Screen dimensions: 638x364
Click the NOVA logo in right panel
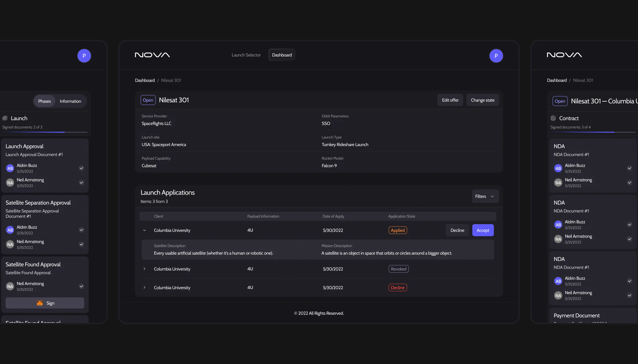point(564,55)
